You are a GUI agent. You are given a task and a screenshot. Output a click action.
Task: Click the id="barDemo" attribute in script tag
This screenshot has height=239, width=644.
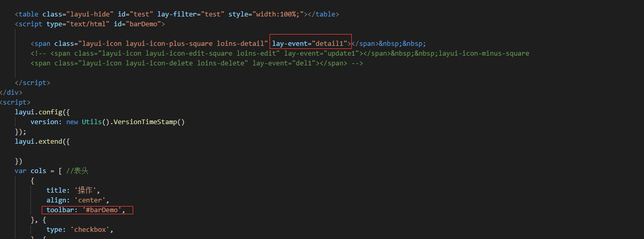(137, 24)
